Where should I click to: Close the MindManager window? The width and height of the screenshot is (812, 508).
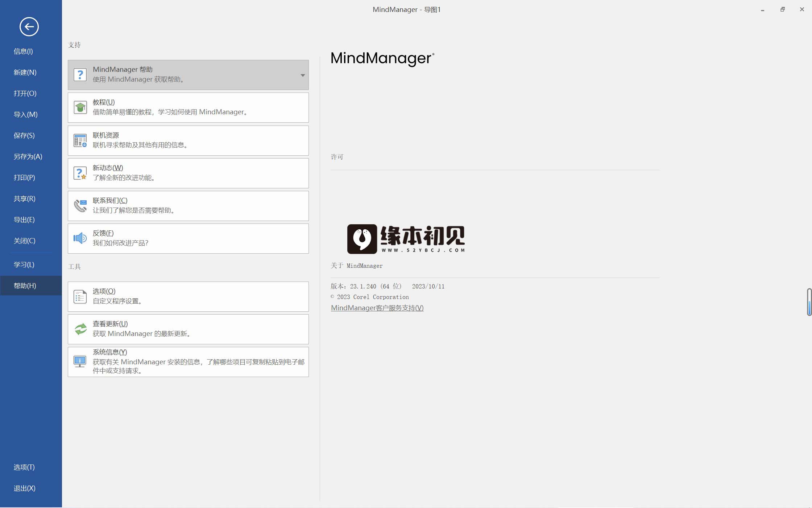(x=802, y=10)
